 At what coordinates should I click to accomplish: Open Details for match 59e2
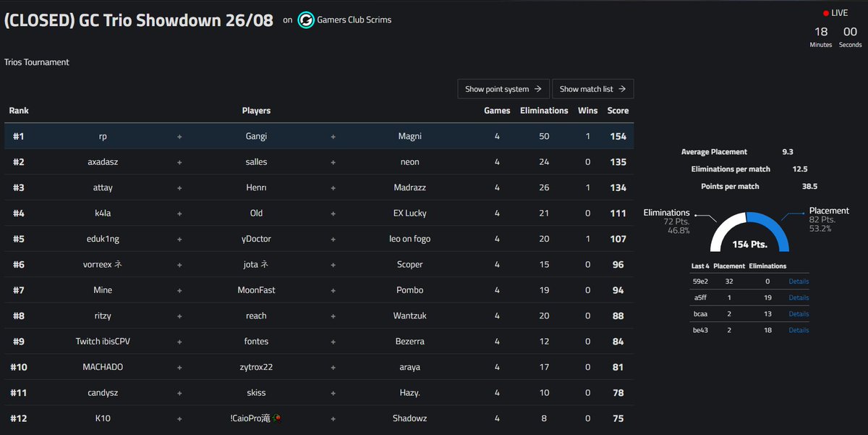click(798, 281)
